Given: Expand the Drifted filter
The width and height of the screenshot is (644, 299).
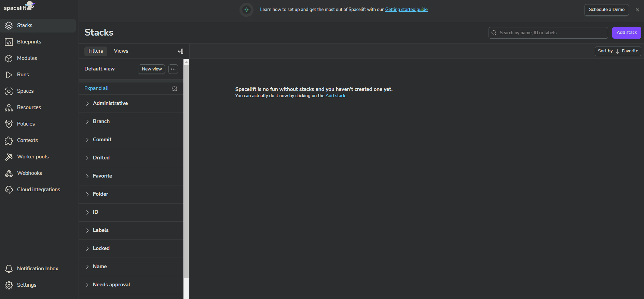Looking at the screenshot, I should click(x=131, y=158).
